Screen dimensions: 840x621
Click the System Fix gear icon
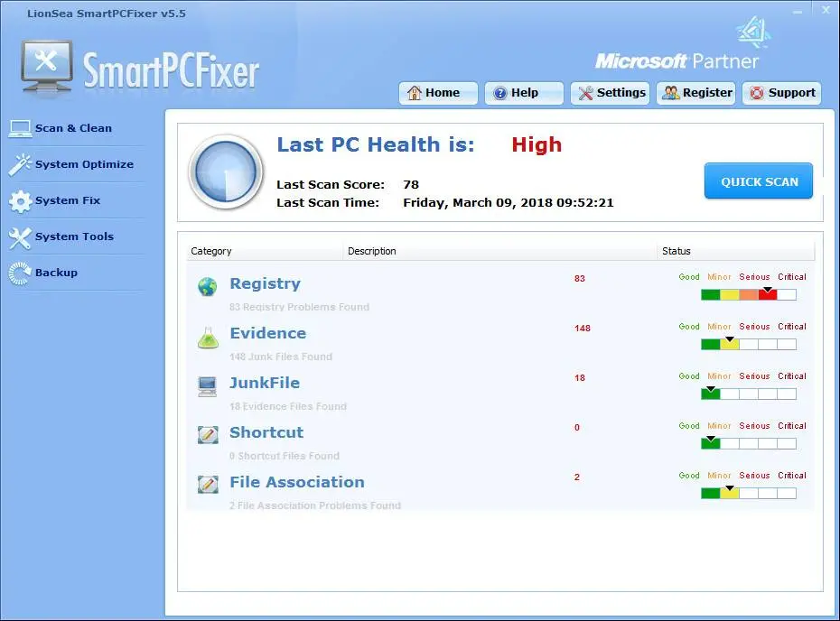pos(21,201)
